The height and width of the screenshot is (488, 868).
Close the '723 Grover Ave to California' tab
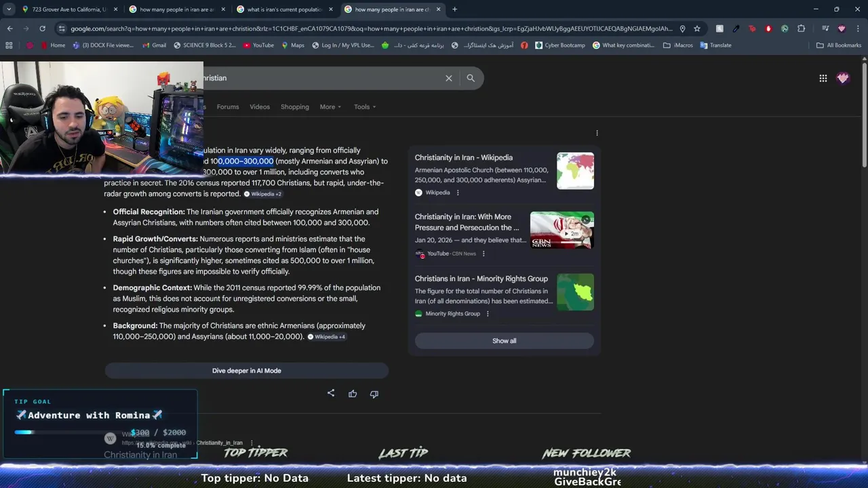coord(115,9)
